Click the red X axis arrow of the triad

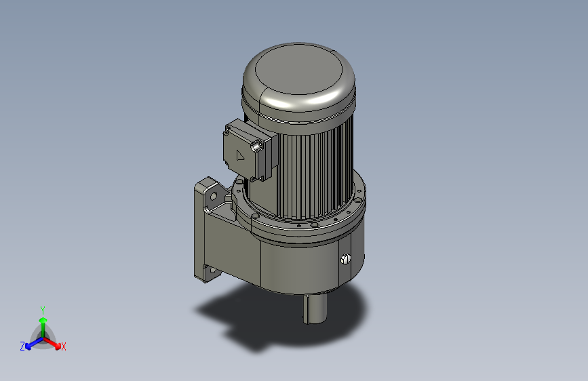pos(54,343)
